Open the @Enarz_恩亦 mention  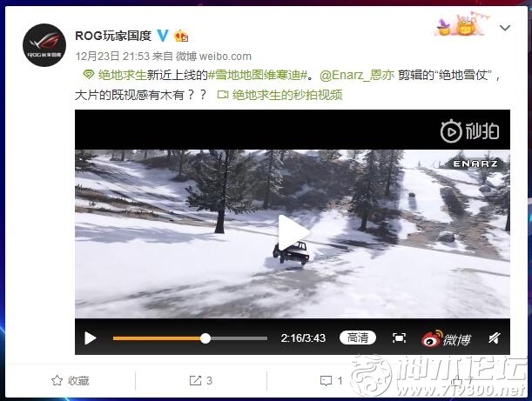357,75
